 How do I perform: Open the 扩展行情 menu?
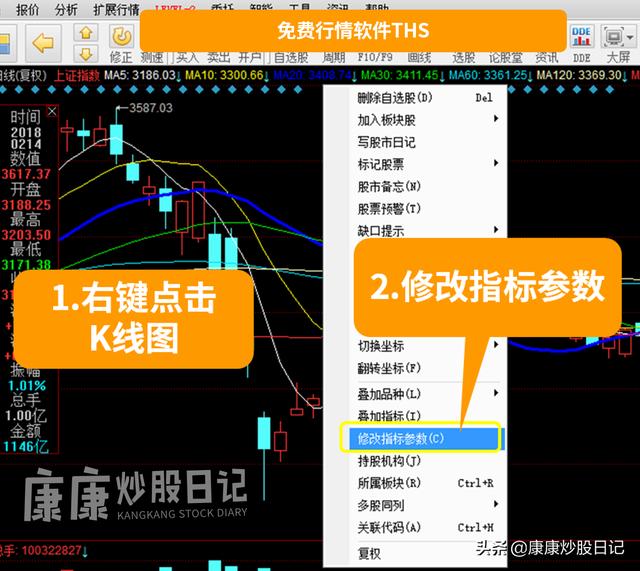click(x=116, y=9)
